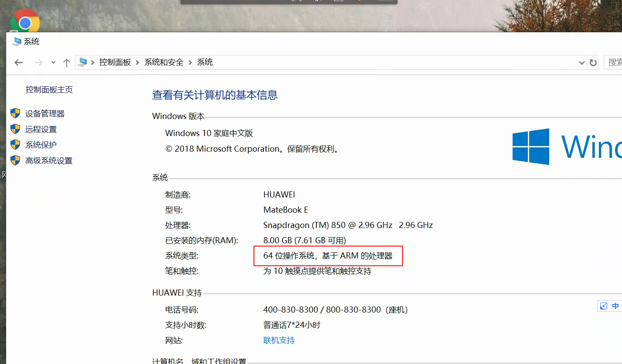This screenshot has height=364, width=622.
Task: Click the 支持小时数: label
Action: (x=186, y=325)
